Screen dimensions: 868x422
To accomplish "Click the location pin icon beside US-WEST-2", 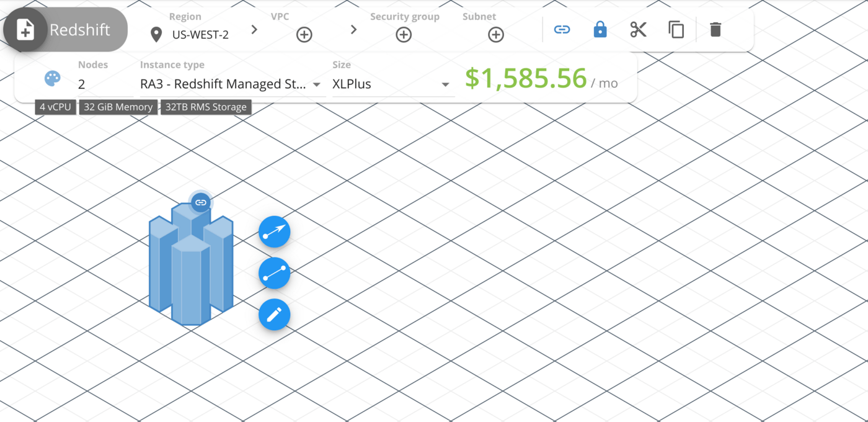I will pyautogui.click(x=156, y=35).
